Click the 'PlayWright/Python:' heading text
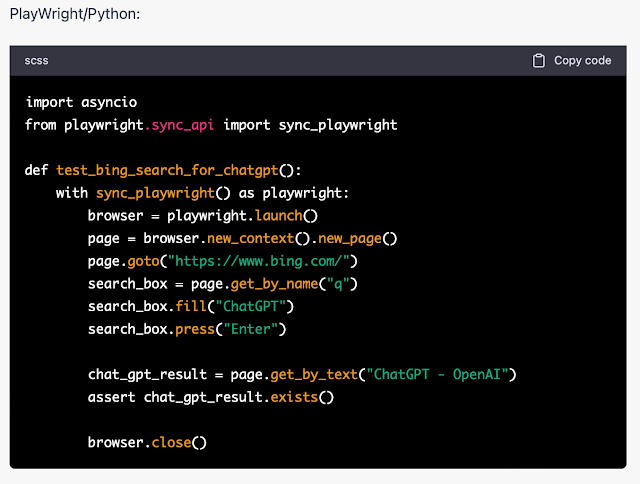This screenshot has width=640, height=484. click(x=75, y=14)
